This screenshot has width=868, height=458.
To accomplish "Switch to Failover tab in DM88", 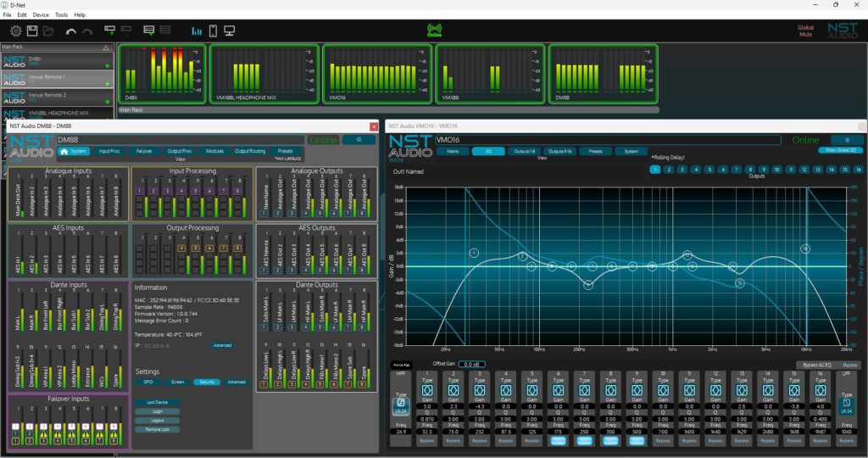I will (x=144, y=151).
